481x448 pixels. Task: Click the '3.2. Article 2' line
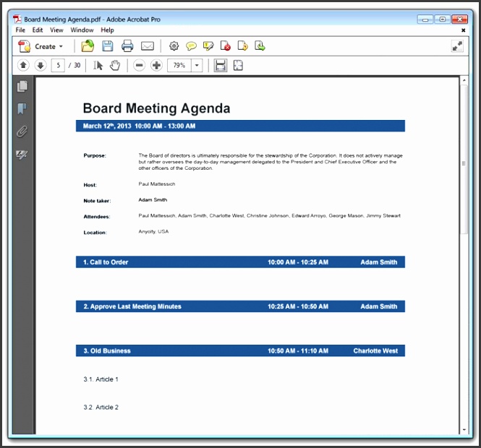(x=101, y=408)
